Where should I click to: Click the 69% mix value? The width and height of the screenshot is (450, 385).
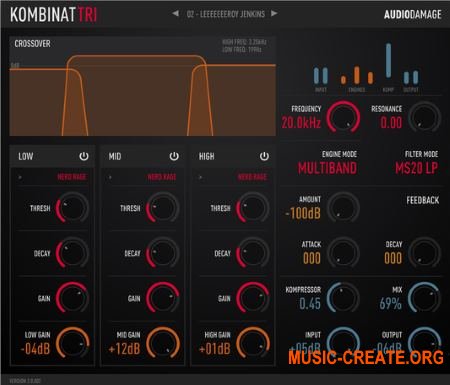[x=390, y=303]
